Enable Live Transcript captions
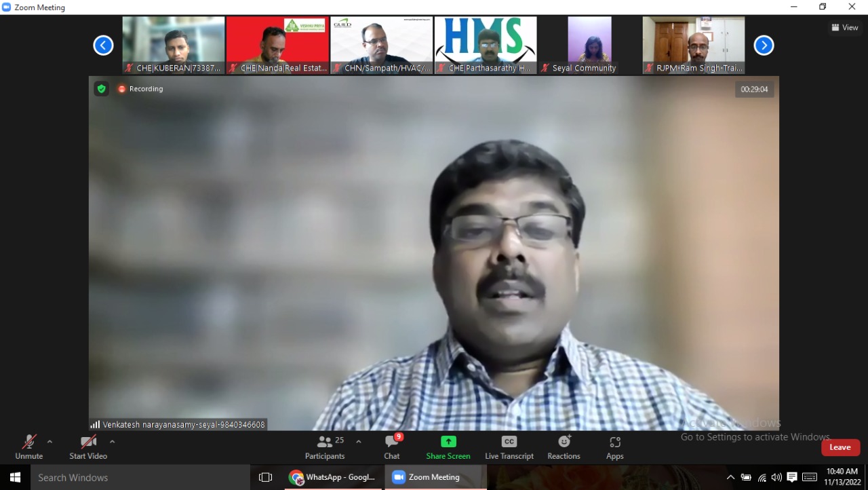 509,442
